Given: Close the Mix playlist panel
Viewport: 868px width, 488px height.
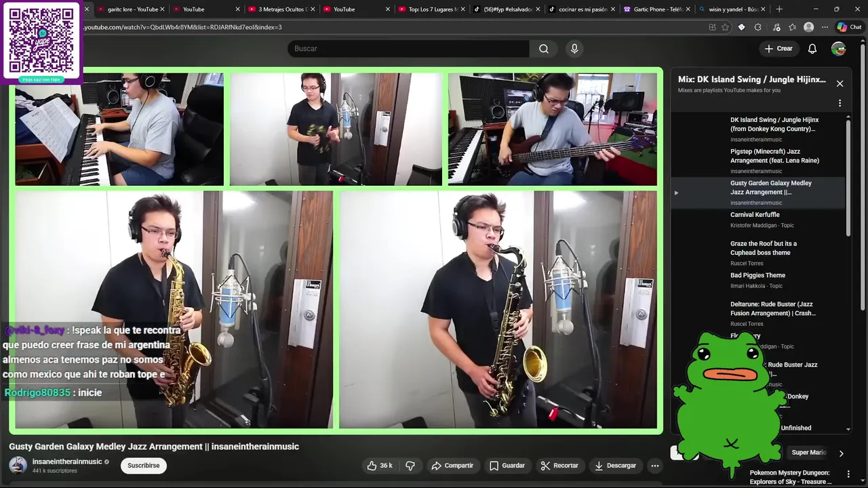Looking at the screenshot, I should coord(840,83).
